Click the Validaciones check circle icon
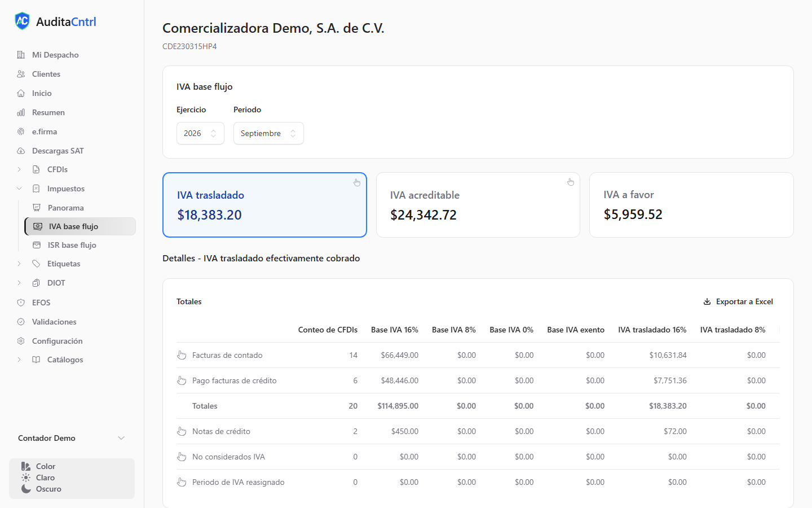This screenshot has height=508, width=812. pyautogui.click(x=21, y=322)
